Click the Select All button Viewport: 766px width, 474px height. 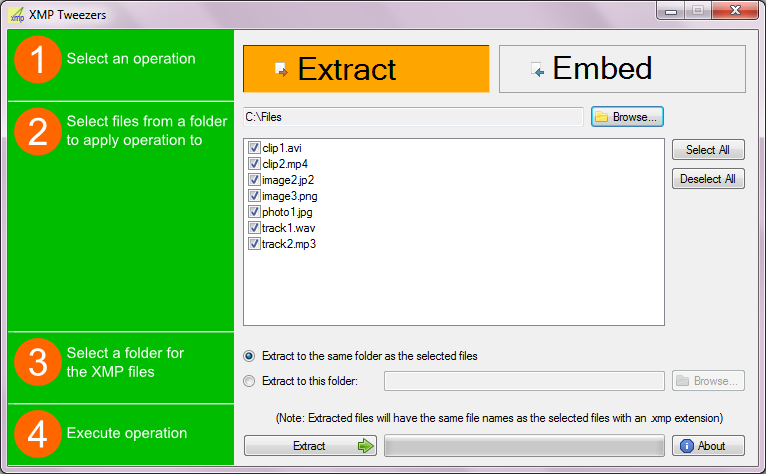pos(708,150)
